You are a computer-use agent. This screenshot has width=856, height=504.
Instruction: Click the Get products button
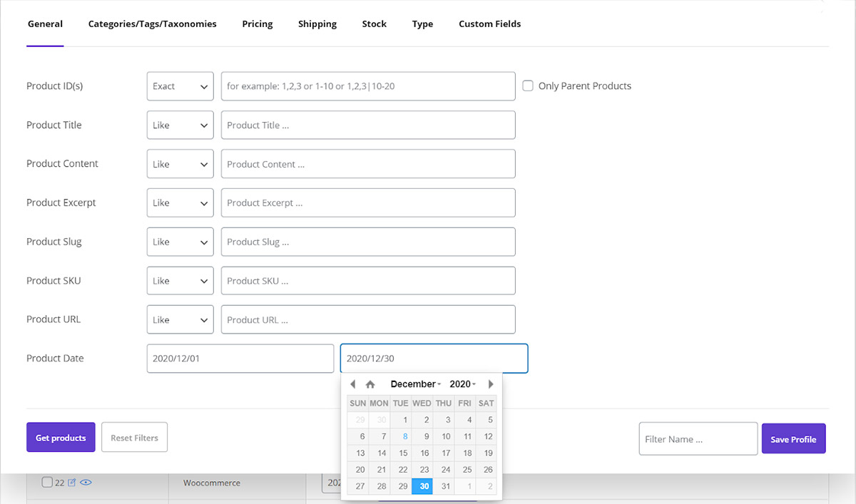tap(61, 438)
